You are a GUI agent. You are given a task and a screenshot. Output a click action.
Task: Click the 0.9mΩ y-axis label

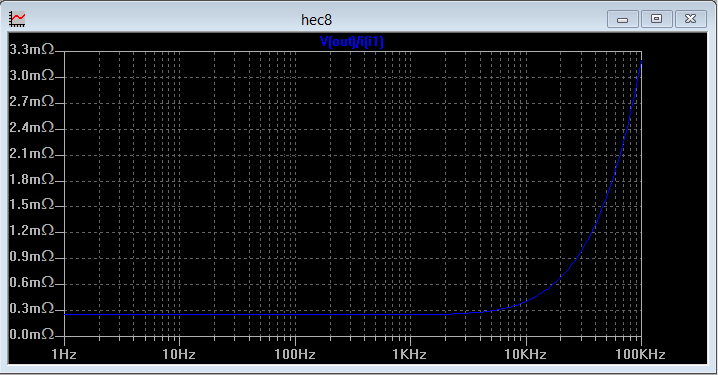[x=32, y=256]
